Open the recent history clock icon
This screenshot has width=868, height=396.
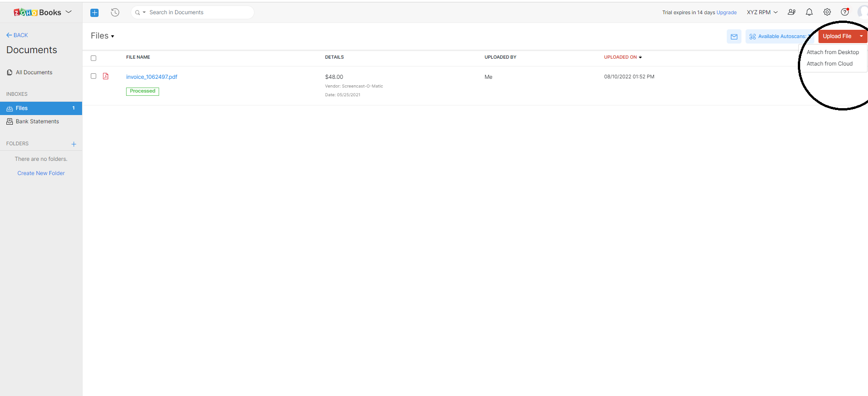[115, 12]
